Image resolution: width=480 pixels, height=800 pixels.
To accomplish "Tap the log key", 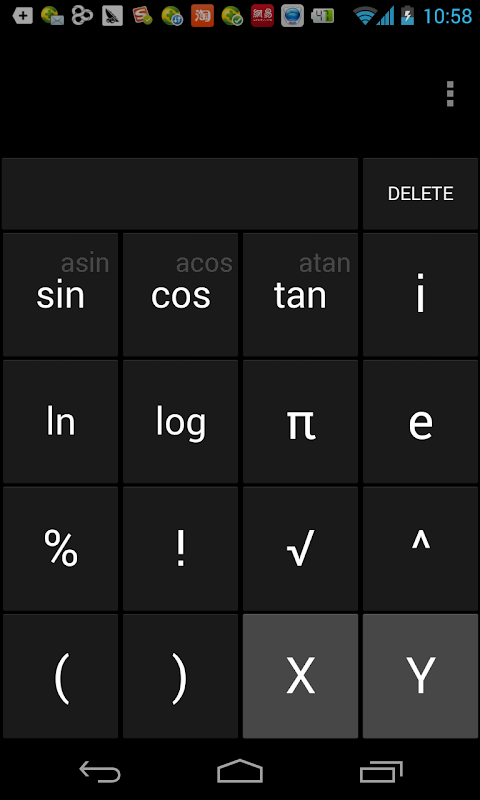I will click(181, 421).
